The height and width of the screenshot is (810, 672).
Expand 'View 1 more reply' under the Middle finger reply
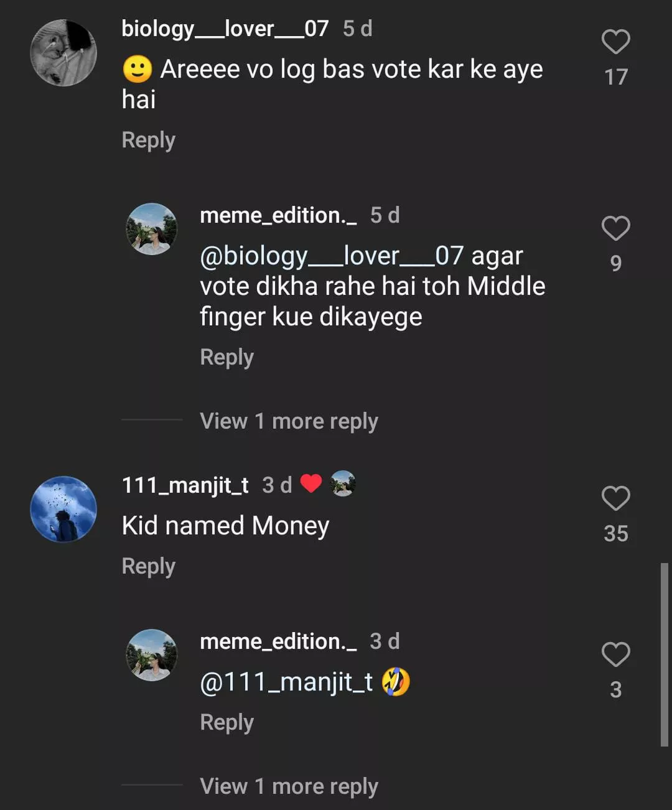coord(289,421)
